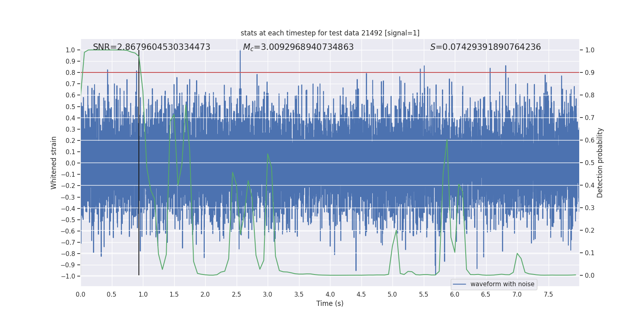Viewport: 644px width, 322px height.
Task: Click the blue line sample in the legend
Action: 460,284
